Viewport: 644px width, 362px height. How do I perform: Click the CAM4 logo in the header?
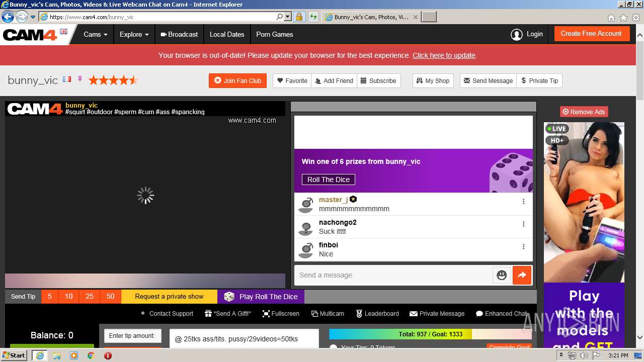(30, 35)
